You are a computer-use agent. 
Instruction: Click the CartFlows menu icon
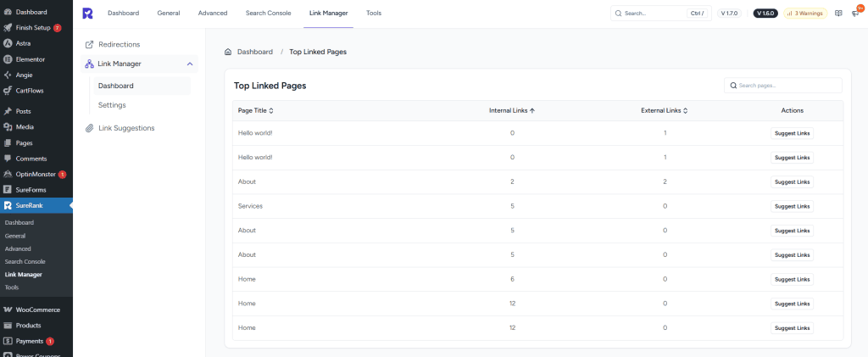click(x=8, y=91)
